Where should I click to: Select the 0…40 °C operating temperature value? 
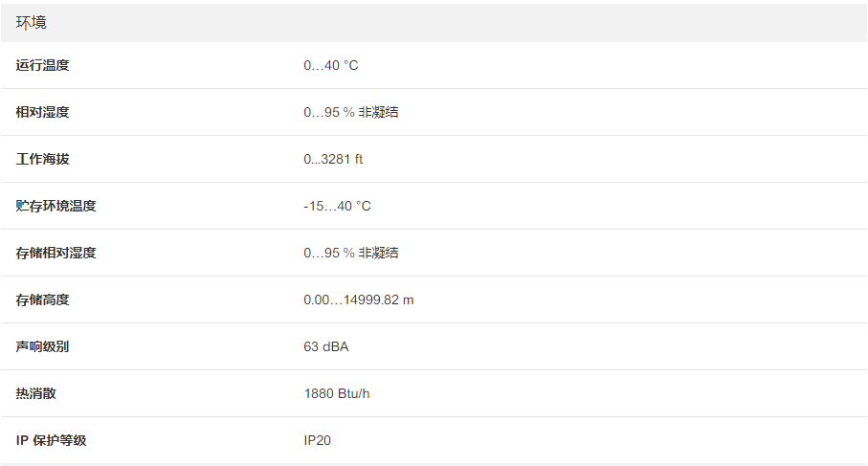click(331, 65)
